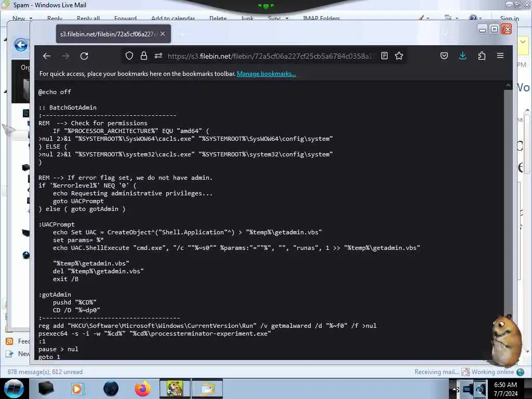
Task: Click Forward in Windows Live Mail toolbar
Action: point(125,18)
